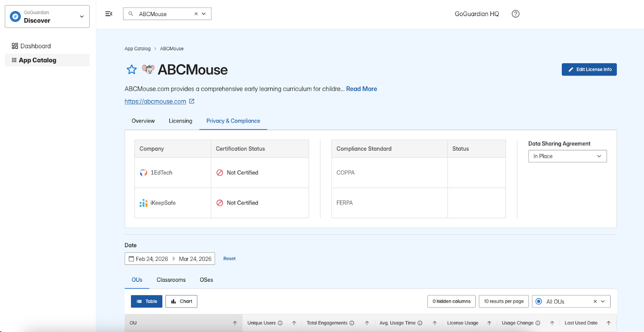Sort by License Usage arrow
The width and height of the screenshot is (644, 332).
(489, 323)
